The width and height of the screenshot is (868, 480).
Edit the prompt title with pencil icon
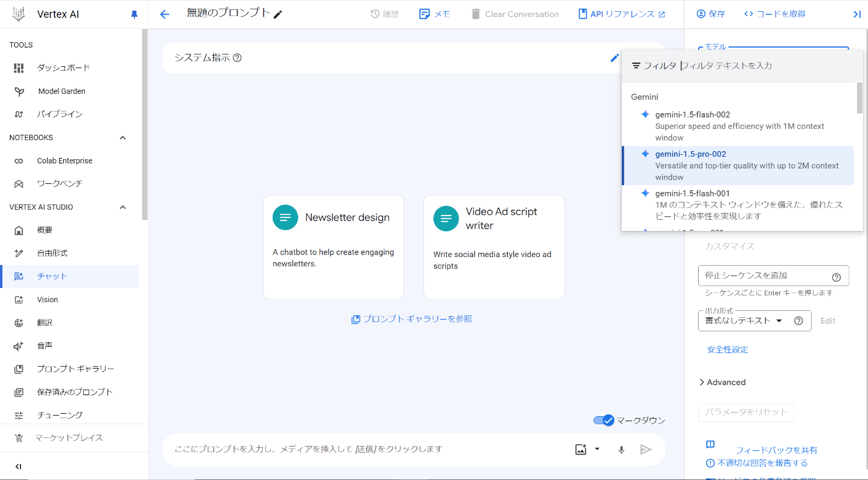click(278, 14)
